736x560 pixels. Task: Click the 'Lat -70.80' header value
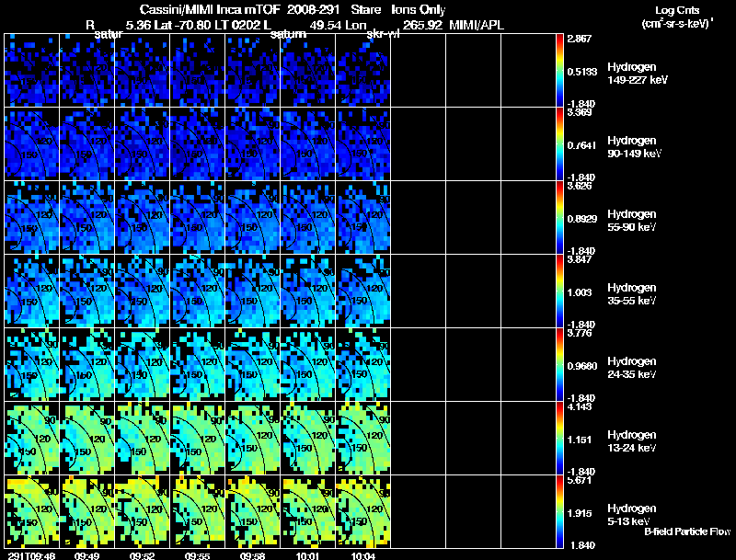pyautogui.click(x=184, y=26)
